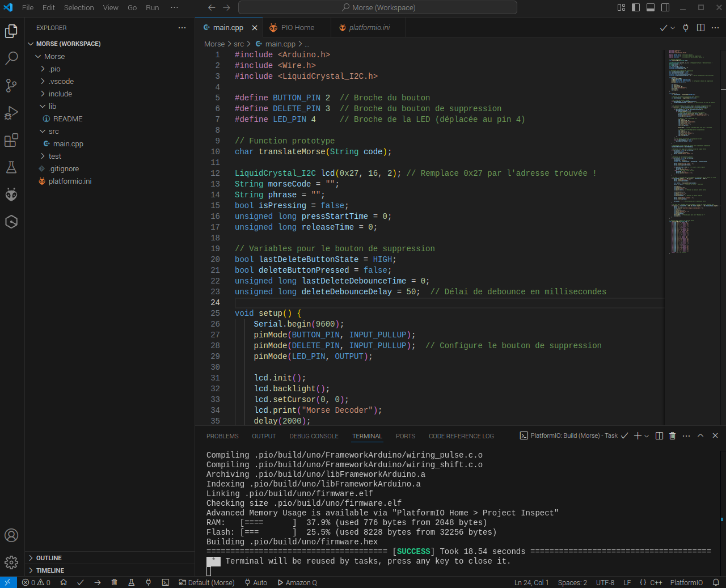Screen dimensions: 726x588
Task: Open PlatformIO new terminal from status bar
Action: pos(165,582)
